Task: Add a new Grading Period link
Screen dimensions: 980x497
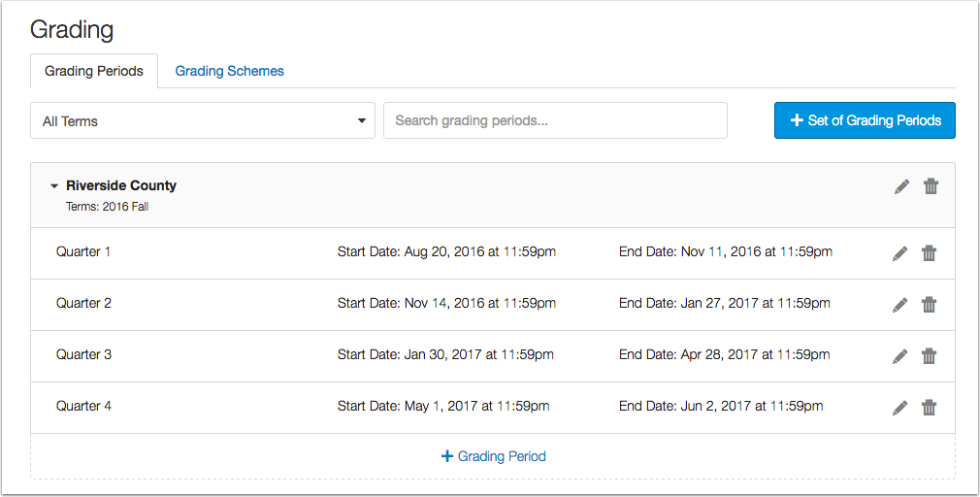Action: click(x=493, y=456)
